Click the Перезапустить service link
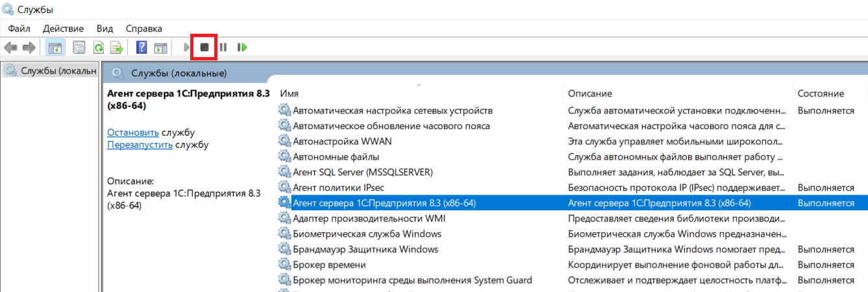Viewport: 868px width, 292px height. point(140,145)
